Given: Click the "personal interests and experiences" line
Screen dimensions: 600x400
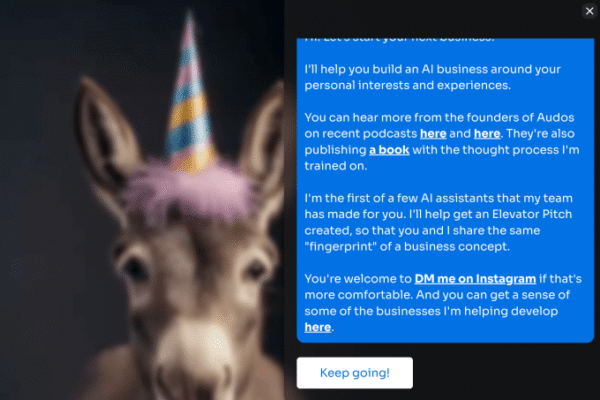Looking at the screenshot, I should click(408, 85).
